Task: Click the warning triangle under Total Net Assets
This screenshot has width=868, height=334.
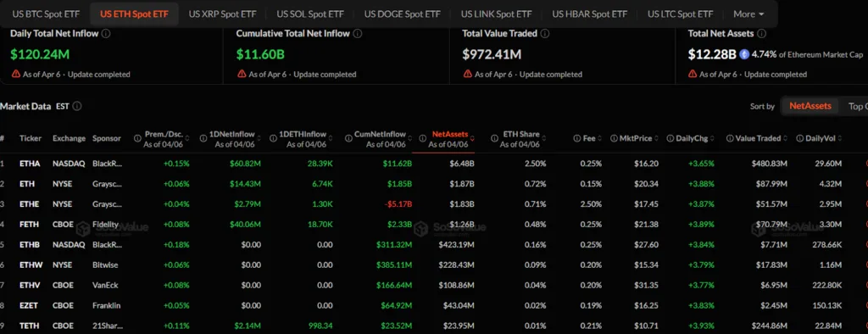Action: [x=693, y=74]
